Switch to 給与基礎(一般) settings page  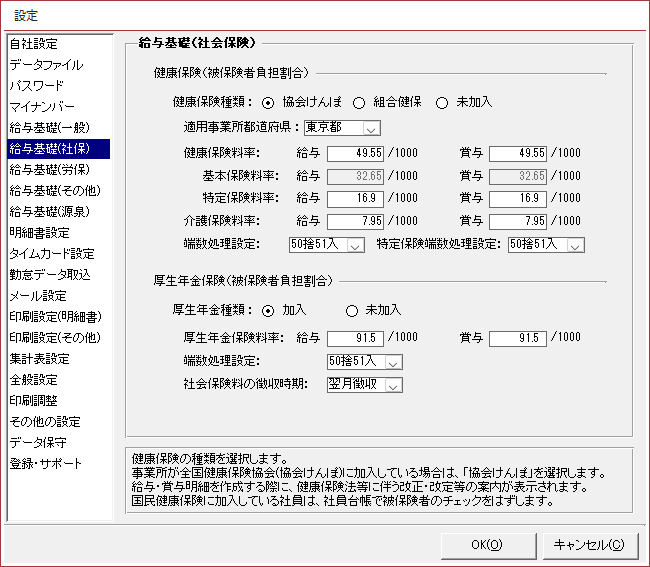click(48, 128)
